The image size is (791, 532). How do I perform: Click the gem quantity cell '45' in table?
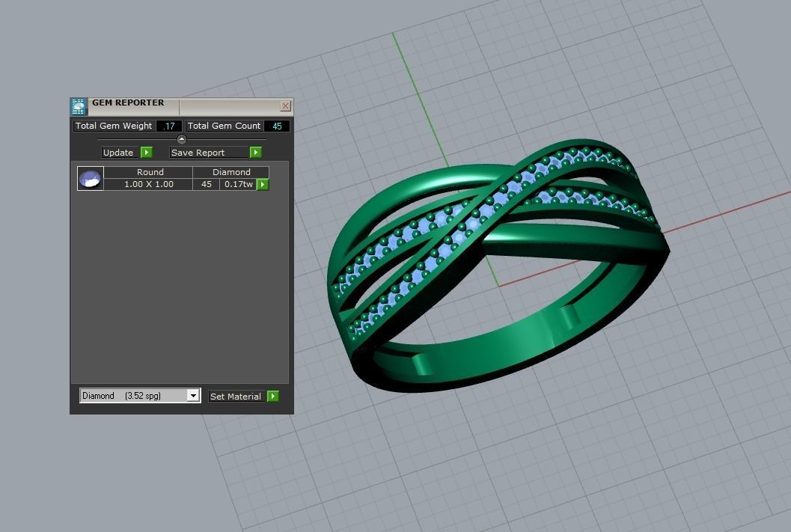(x=207, y=184)
